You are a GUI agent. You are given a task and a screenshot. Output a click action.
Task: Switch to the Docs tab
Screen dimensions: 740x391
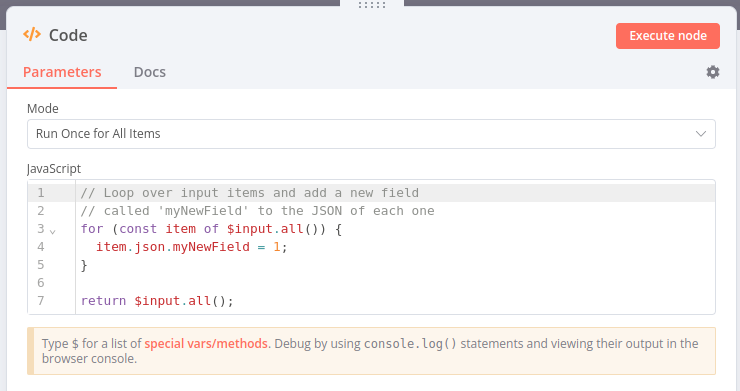[150, 72]
